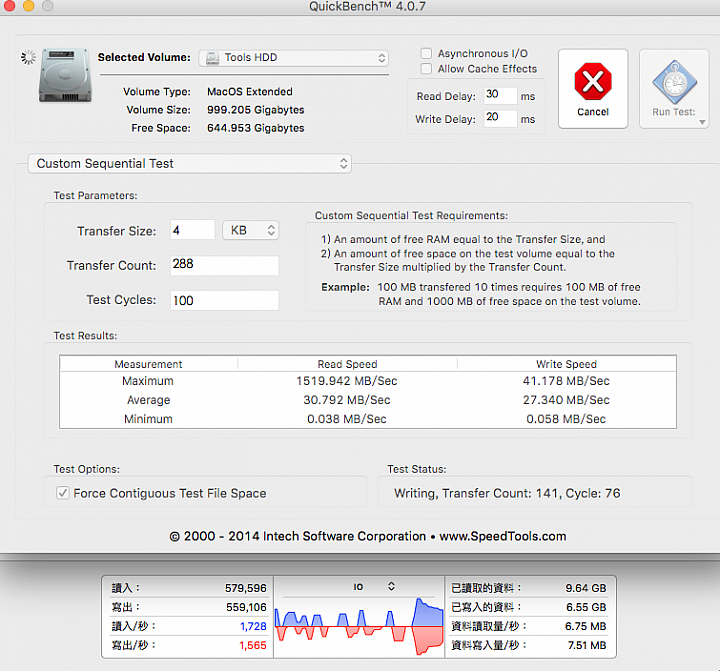Click the 0.058 MB/Sec minimum write value

click(566, 419)
